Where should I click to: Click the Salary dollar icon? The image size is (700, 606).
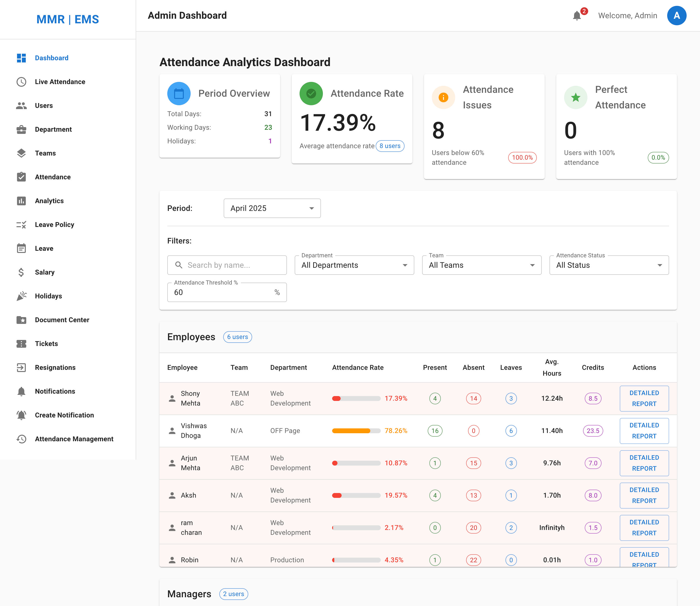21,272
